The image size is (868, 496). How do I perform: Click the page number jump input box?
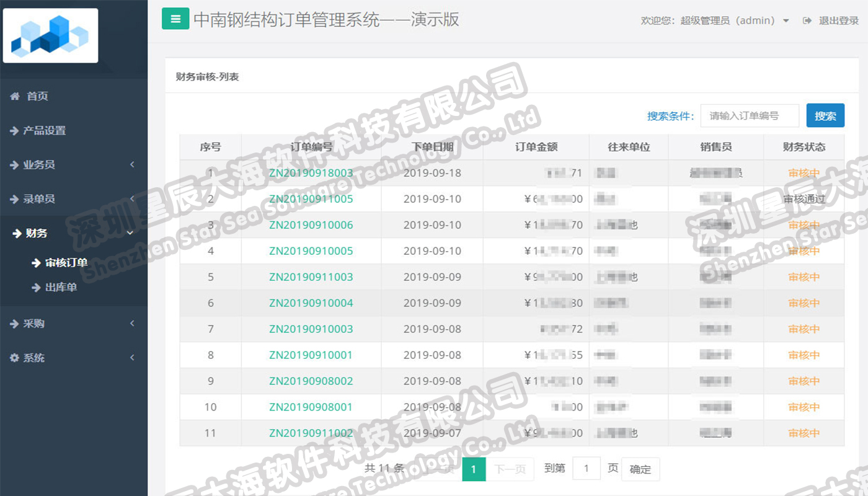(x=587, y=468)
